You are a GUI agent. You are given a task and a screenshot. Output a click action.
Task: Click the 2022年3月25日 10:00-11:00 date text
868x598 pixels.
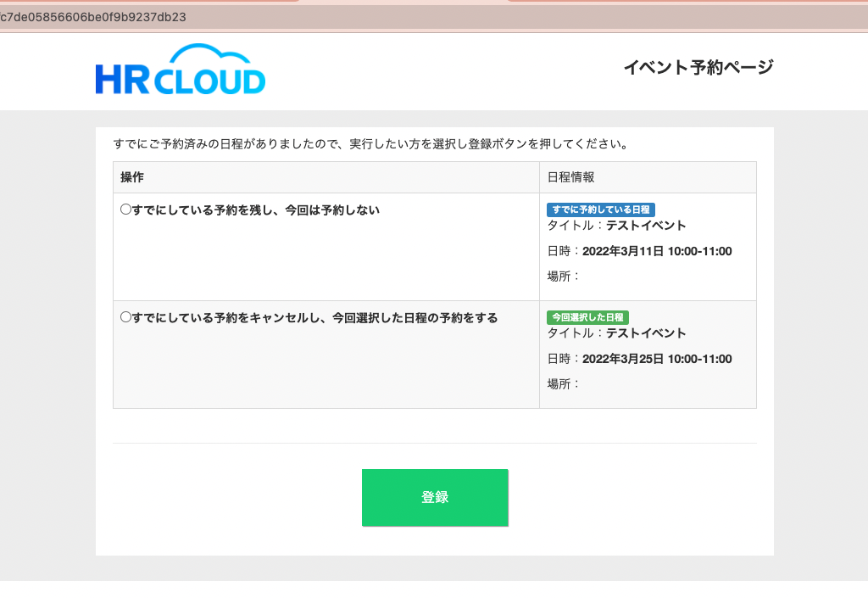point(657,359)
